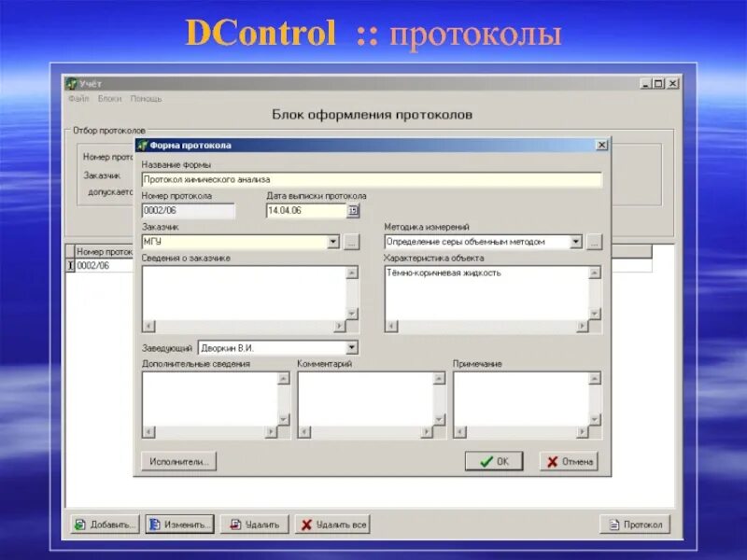Screen dimensions: 747x560
Task: Open the Файл menu in Учёт window
Action: [x=78, y=99]
